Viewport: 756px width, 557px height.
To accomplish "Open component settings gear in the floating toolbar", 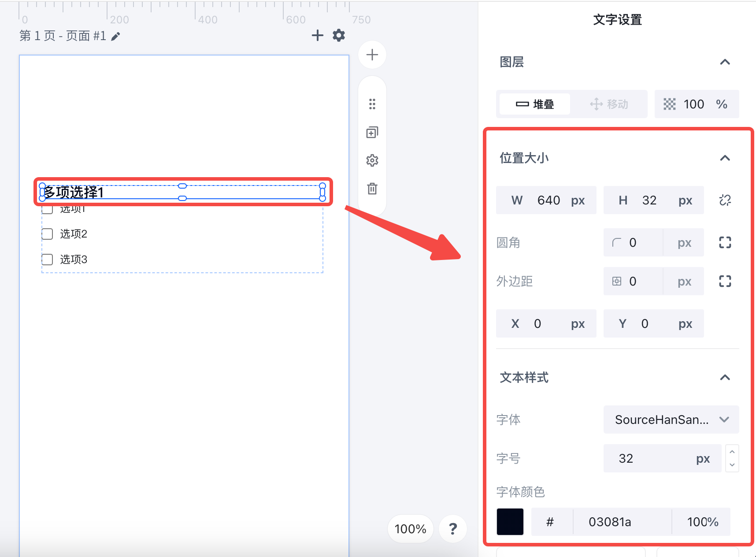I will pyautogui.click(x=372, y=160).
